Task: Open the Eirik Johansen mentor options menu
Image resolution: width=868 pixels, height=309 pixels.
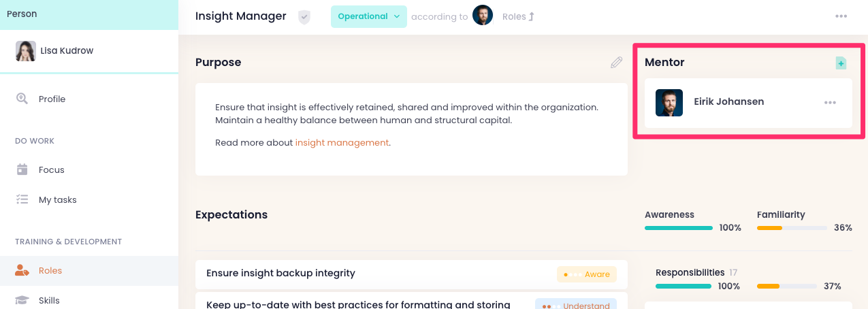Action: point(830,103)
